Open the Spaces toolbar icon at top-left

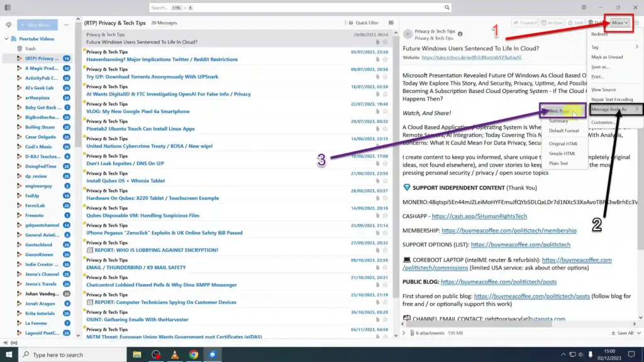pyautogui.click(x=8, y=8)
